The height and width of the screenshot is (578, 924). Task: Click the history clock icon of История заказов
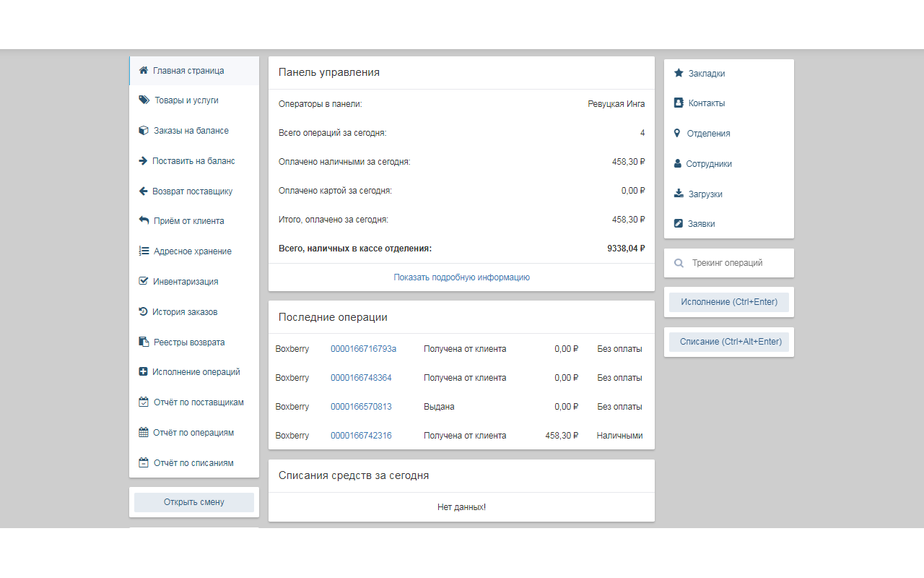pyautogui.click(x=143, y=312)
